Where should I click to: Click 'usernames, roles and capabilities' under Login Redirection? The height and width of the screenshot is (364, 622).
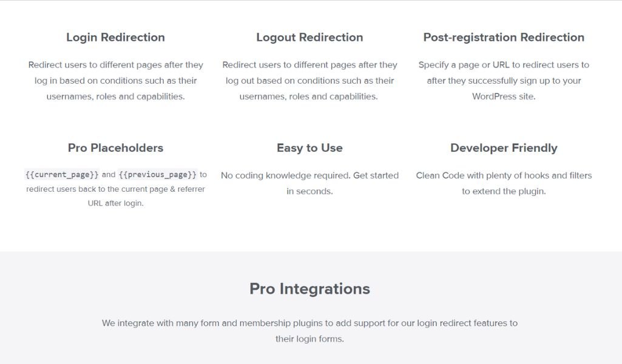pyautogui.click(x=115, y=96)
